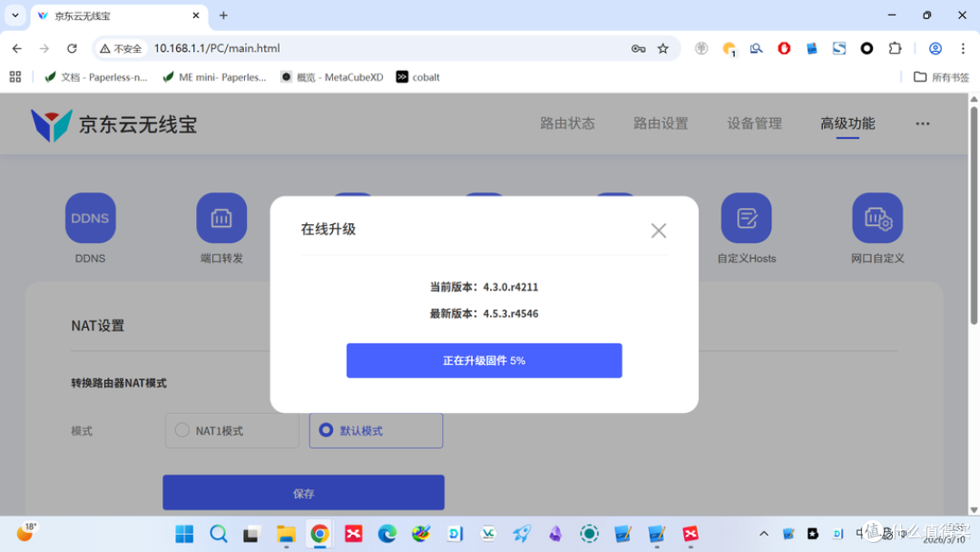The image size is (980, 552).
Task: Open the ME mini- Paperles... bookmark
Action: pos(214,77)
